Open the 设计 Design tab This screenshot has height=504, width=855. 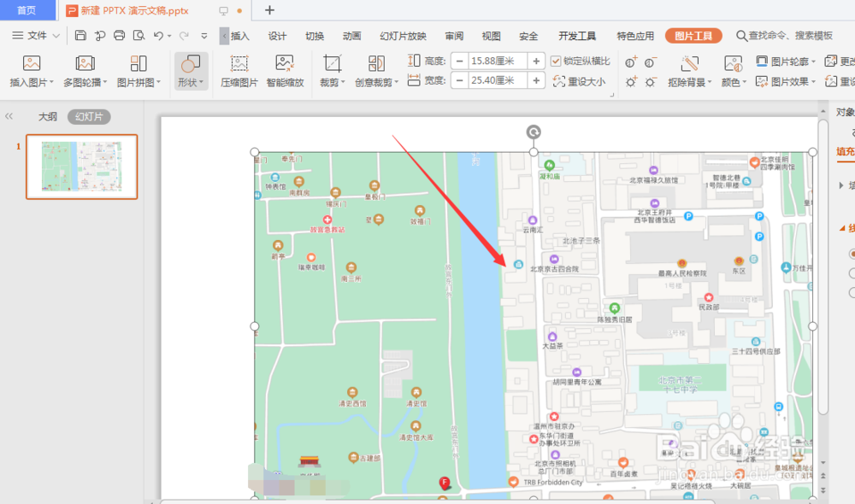[277, 36]
